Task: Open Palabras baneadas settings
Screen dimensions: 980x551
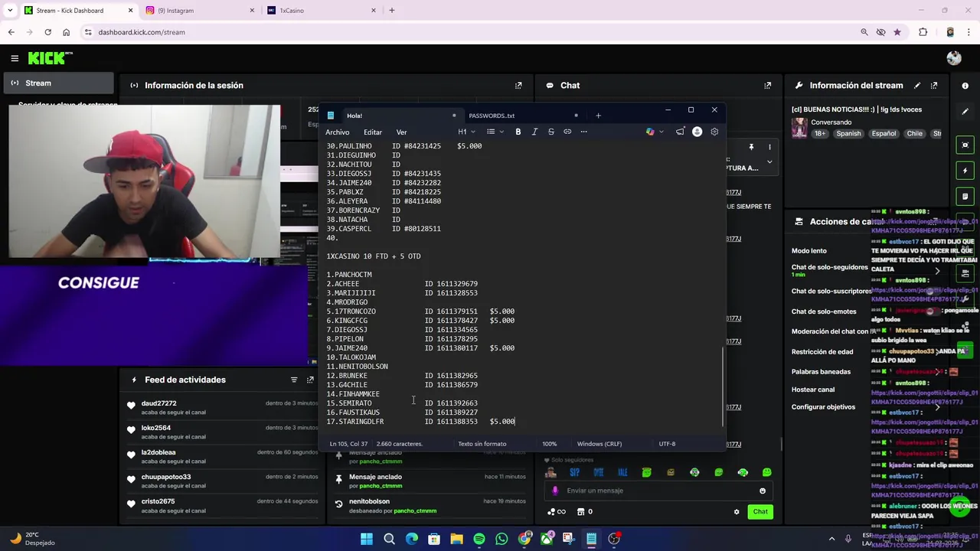Action: point(821,372)
